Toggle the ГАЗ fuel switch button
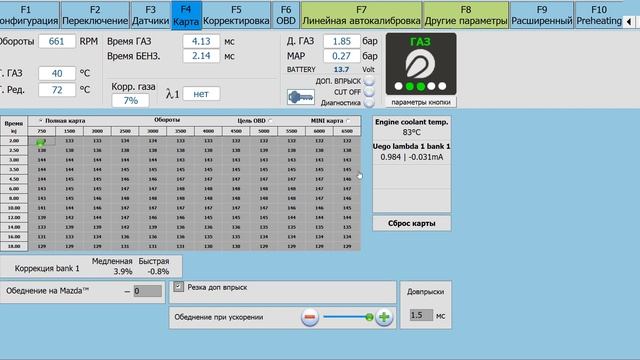The image size is (640, 360). click(421, 64)
